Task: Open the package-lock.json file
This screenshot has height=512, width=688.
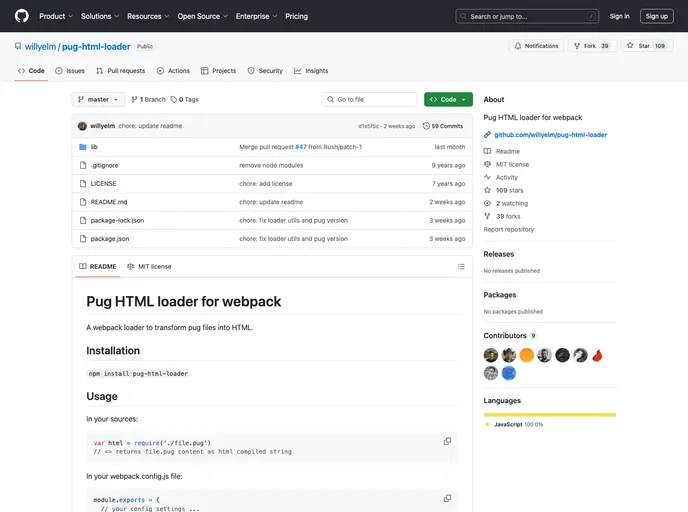Action: (x=117, y=221)
